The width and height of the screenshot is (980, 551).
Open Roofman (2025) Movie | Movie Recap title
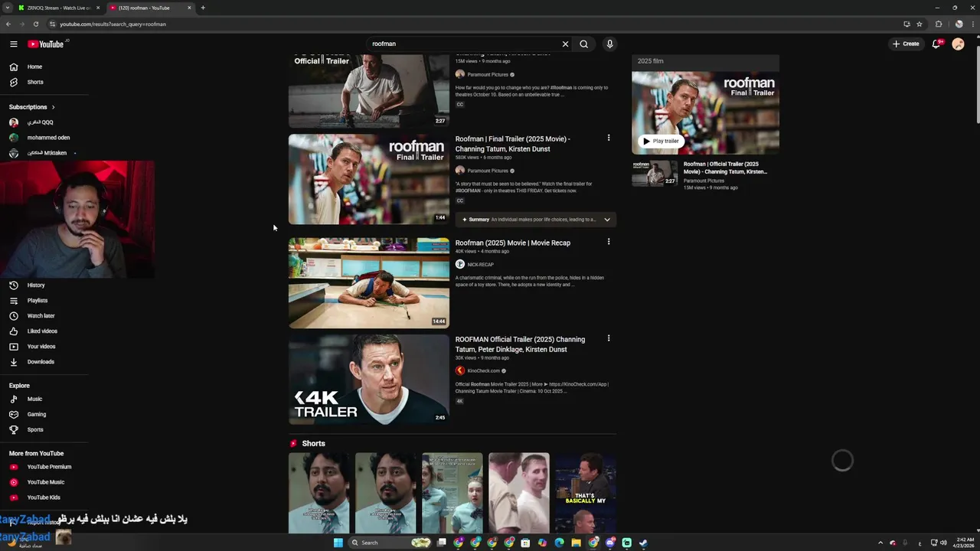513,243
